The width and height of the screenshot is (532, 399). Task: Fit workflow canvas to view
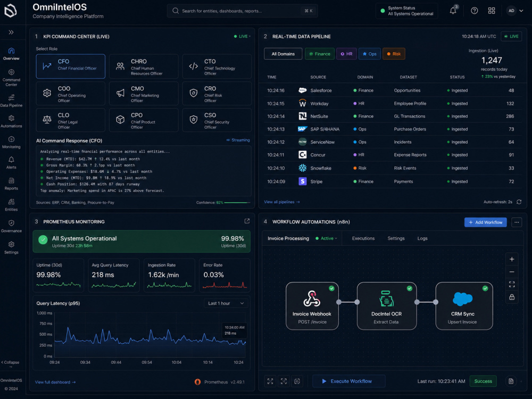pos(512,284)
